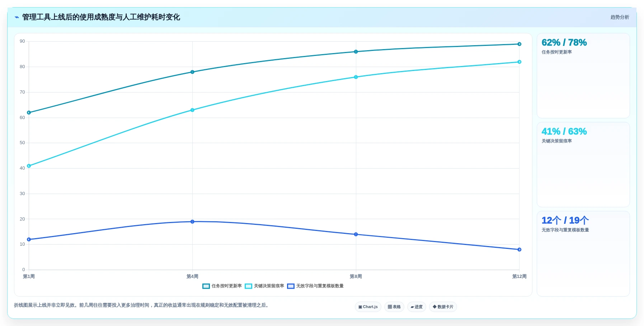Click the 第4周 x-axis label
This screenshot has height=326, width=644.
pos(192,277)
